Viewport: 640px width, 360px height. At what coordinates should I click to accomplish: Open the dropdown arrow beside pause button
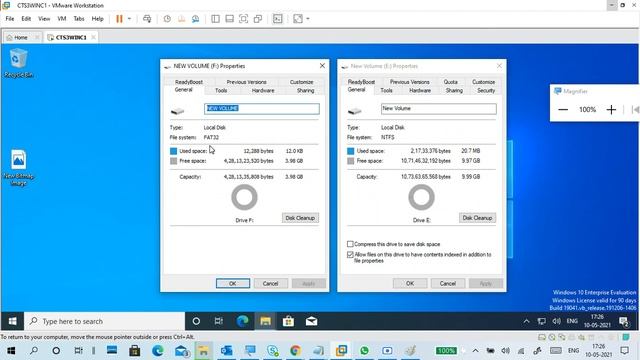coord(129,19)
